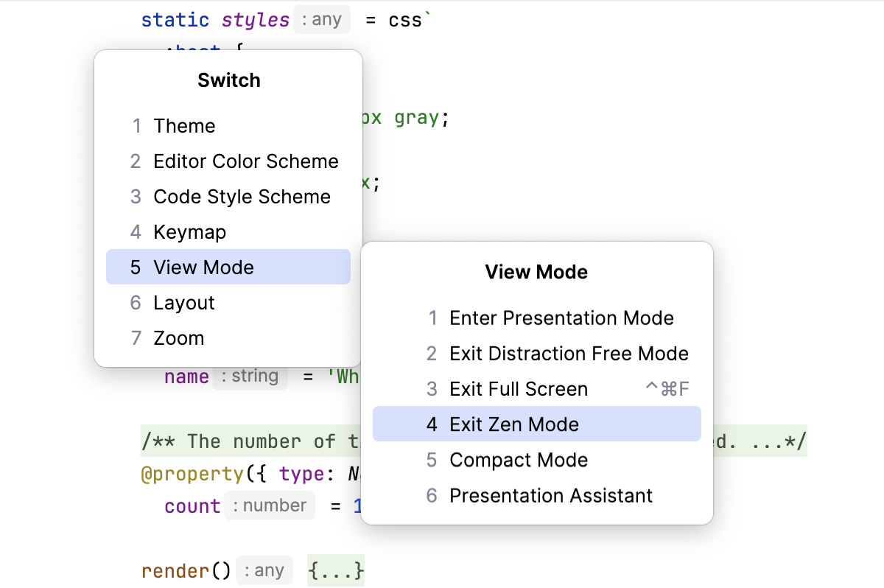Exit Full Screen mode

[x=519, y=389]
